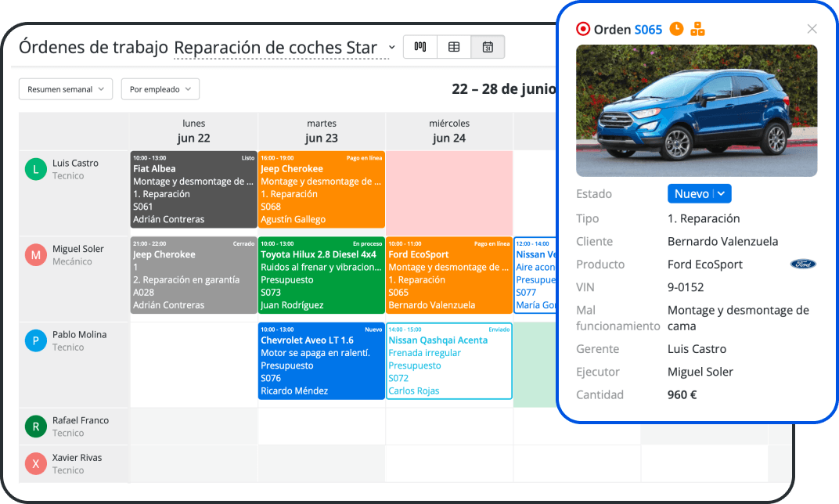
Task: Click the empty pink cell for Luis Castro Wednesday
Action: click(x=449, y=193)
